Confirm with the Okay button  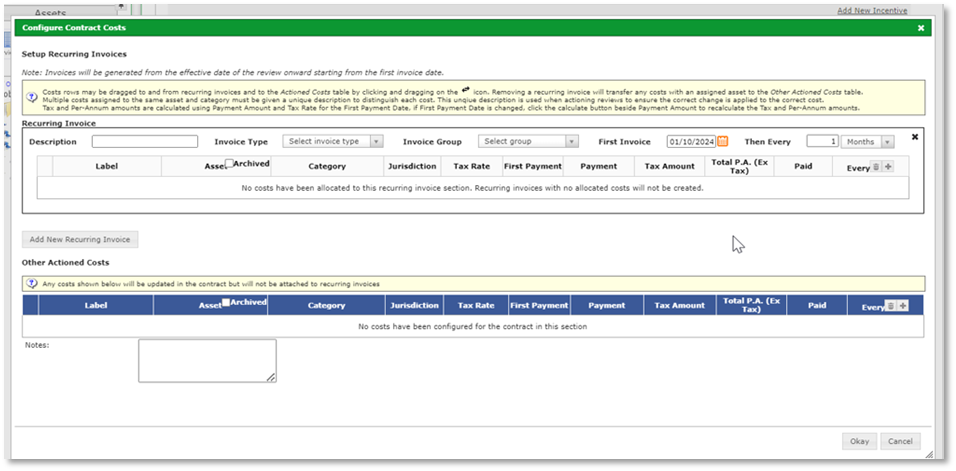(859, 441)
